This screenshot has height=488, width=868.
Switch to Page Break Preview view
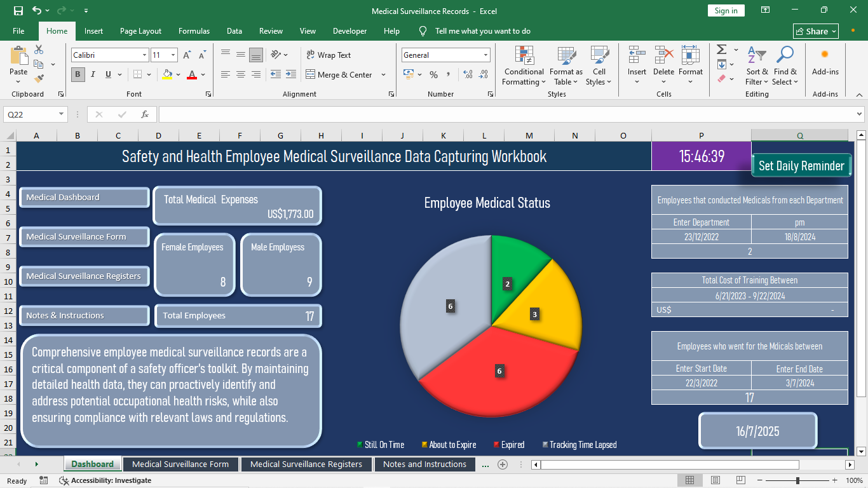click(740, 480)
